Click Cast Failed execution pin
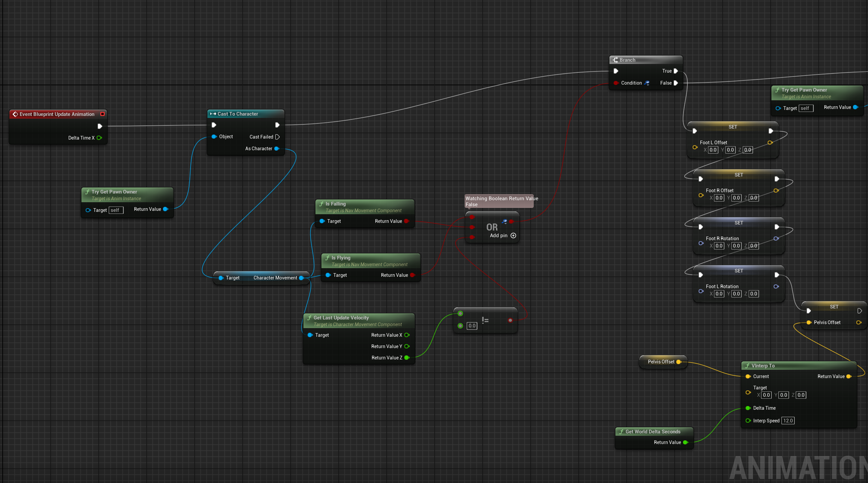This screenshot has height=483, width=868. [x=277, y=137]
